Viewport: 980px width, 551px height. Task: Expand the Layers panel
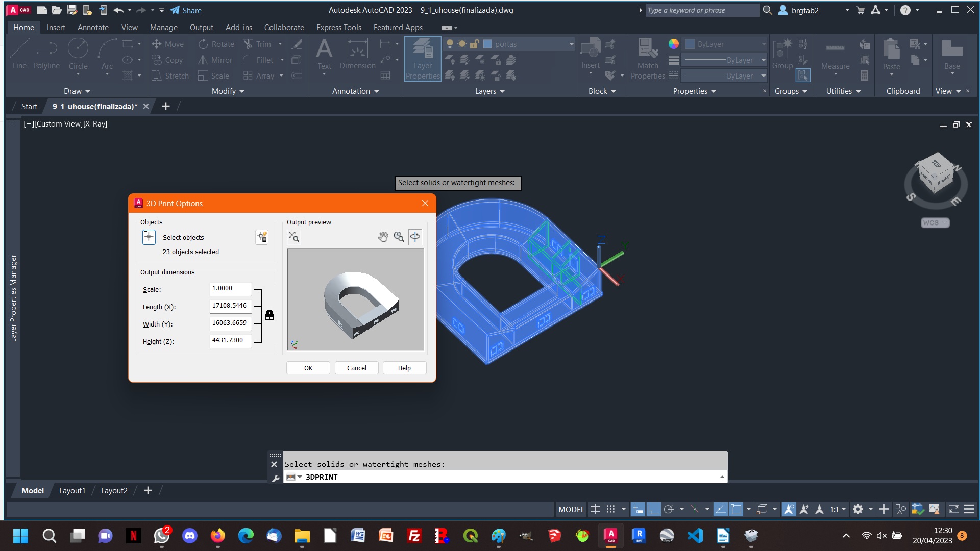point(490,91)
